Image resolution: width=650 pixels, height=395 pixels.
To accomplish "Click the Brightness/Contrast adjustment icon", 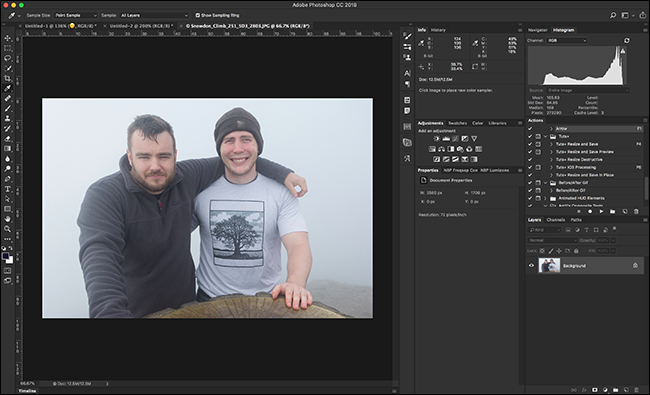I will 437,139.
